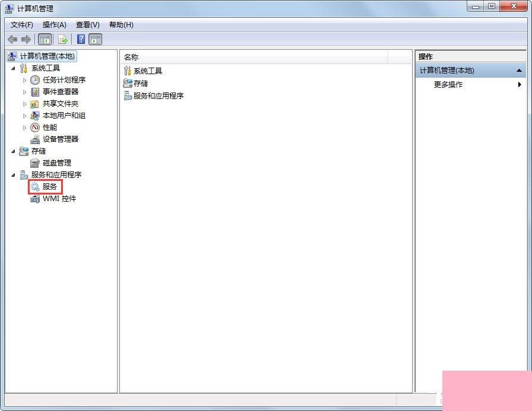
Task: Click the 存储 icon in the tree
Action: click(24, 151)
